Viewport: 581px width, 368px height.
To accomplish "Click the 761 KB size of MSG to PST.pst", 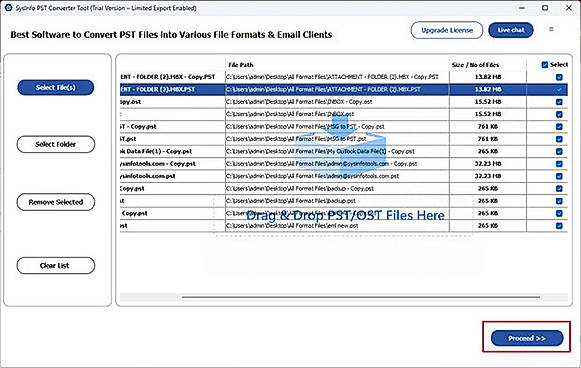I will [x=488, y=139].
